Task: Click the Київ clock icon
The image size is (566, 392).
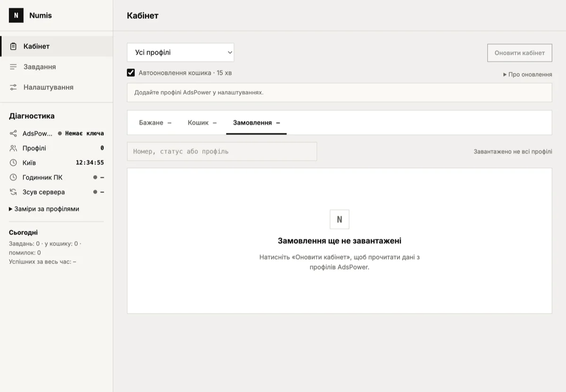Action: coord(13,163)
